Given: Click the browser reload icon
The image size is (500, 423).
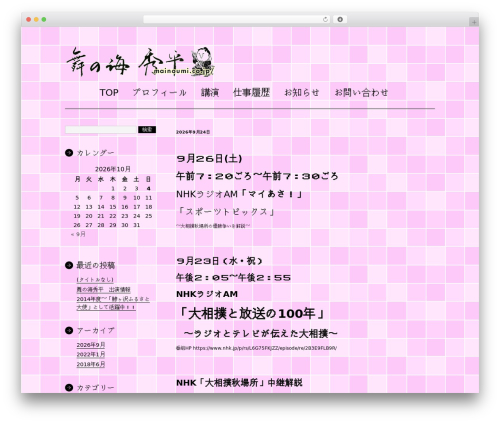Looking at the screenshot, I should (x=325, y=20).
